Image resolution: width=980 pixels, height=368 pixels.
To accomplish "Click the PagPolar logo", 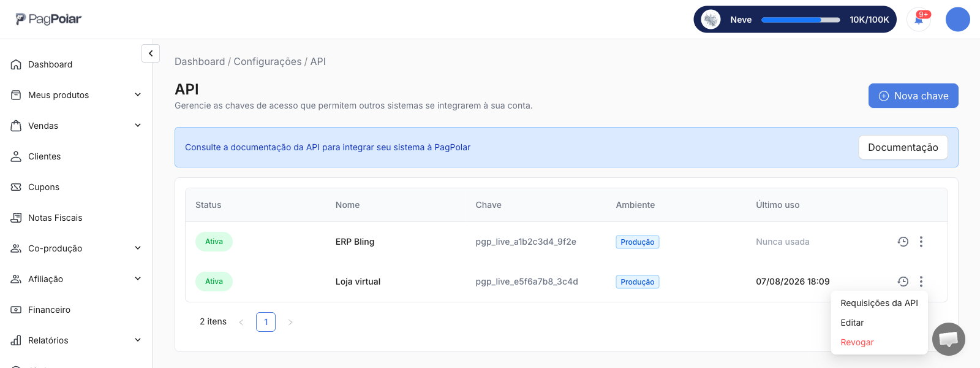I will tap(48, 19).
